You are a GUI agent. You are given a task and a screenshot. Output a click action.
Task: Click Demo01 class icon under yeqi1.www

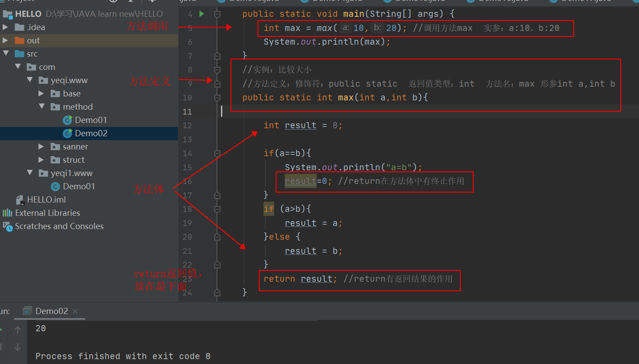point(55,186)
